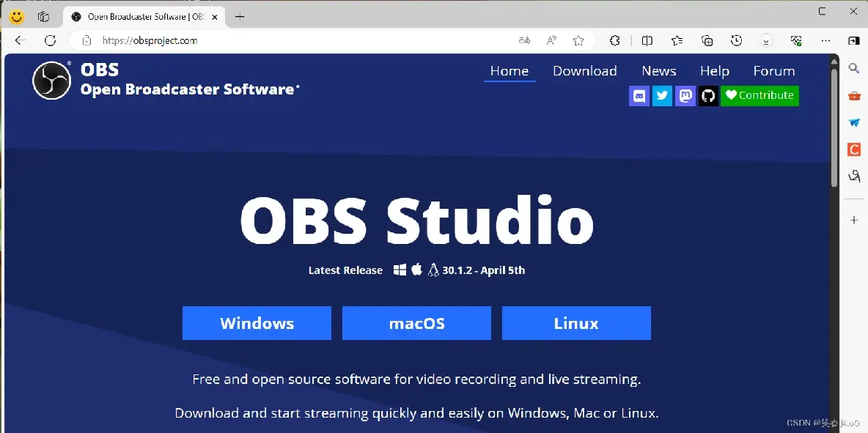Download OBS for macOS
Viewport: 868px width, 433px height.
click(x=416, y=323)
